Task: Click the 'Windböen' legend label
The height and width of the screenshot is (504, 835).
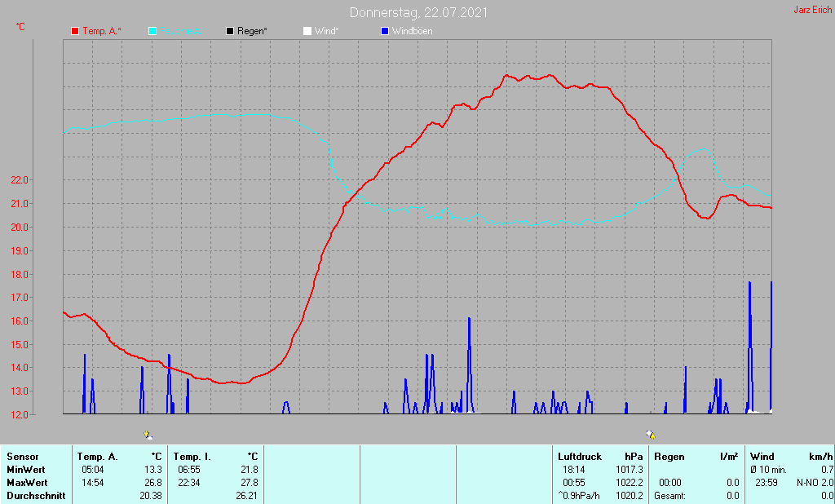Action: (x=412, y=31)
